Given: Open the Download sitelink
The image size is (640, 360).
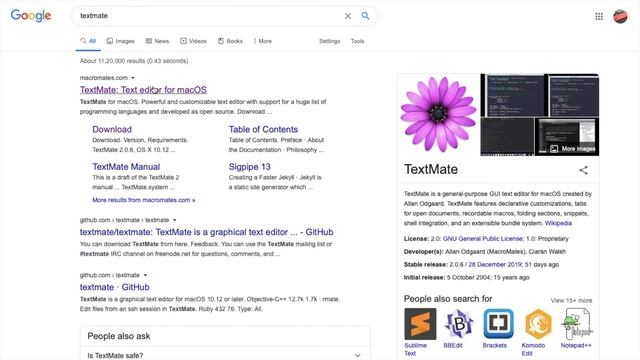Looking at the screenshot, I should pyautogui.click(x=112, y=129).
